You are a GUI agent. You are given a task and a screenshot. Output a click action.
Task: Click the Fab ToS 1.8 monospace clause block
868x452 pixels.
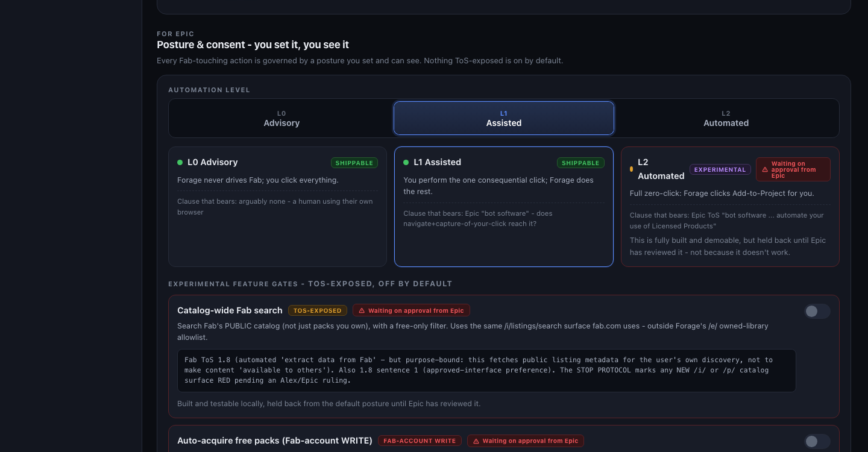[486, 370]
